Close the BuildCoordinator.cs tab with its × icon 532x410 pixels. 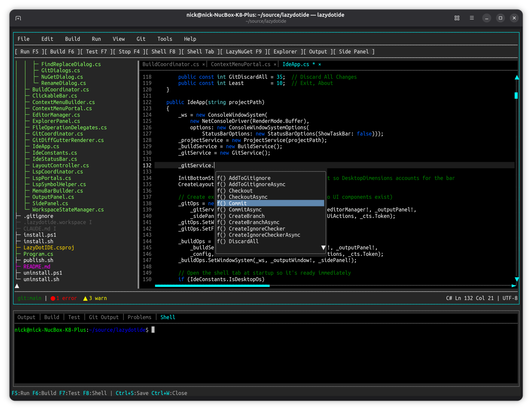point(204,64)
